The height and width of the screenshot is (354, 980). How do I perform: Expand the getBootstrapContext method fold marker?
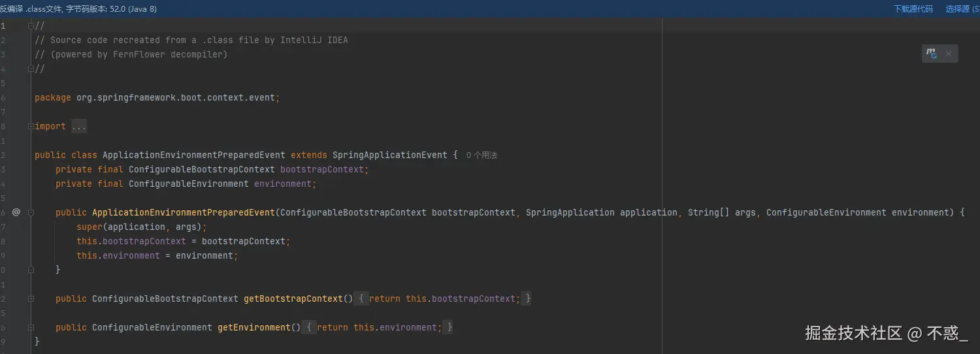click(31, 299)
